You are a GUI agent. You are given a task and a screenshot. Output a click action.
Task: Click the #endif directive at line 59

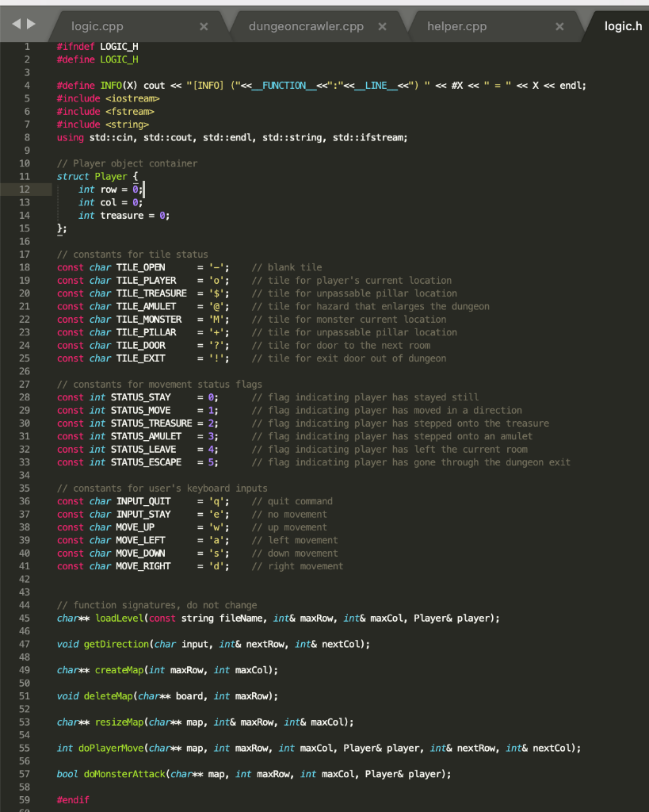72,799
